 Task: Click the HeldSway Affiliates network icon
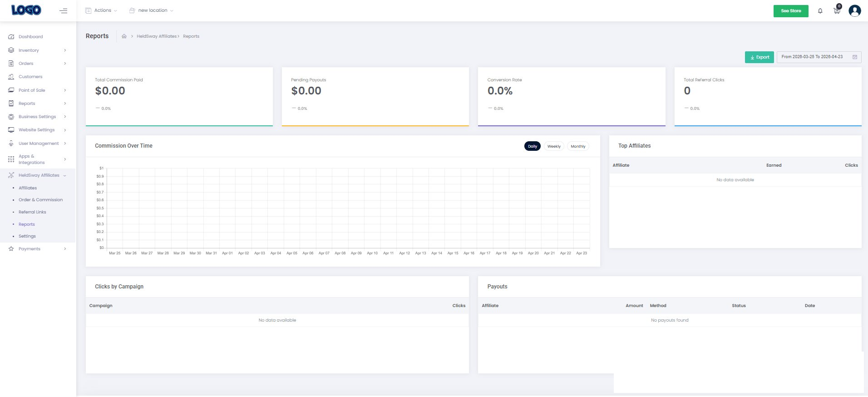click(x=11, y=175)
